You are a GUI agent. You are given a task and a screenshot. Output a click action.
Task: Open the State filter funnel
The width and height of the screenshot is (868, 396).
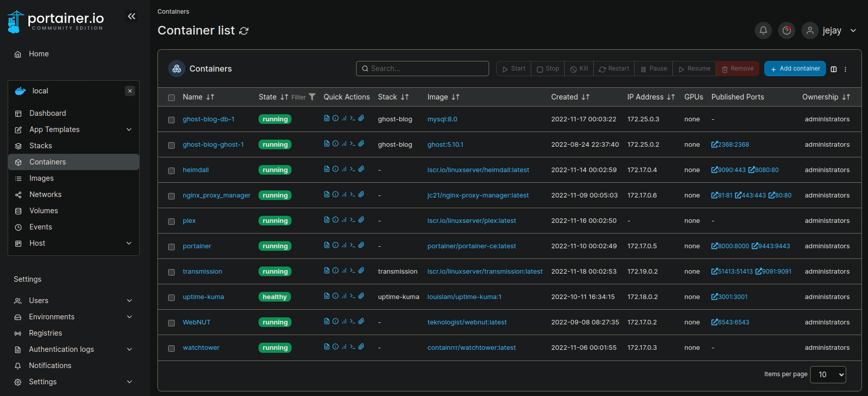point(312,97)
